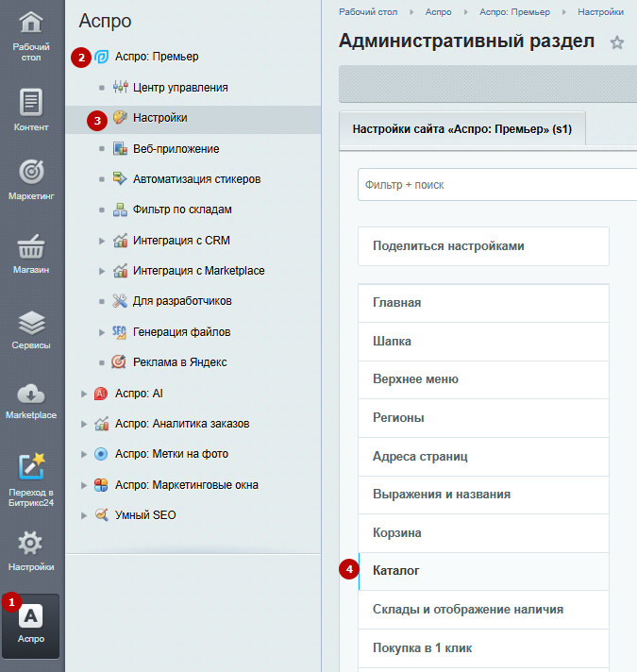Select Реклама в Яндекс tree item text

tap(180, 362)
